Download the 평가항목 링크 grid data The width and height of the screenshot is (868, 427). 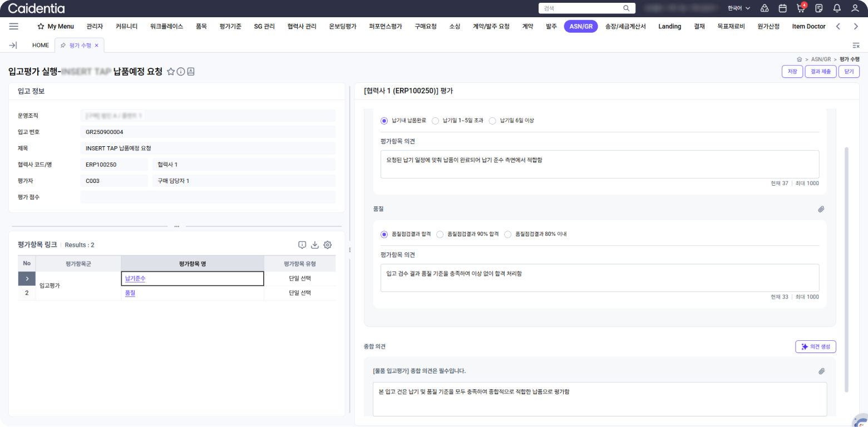point(314,245)
